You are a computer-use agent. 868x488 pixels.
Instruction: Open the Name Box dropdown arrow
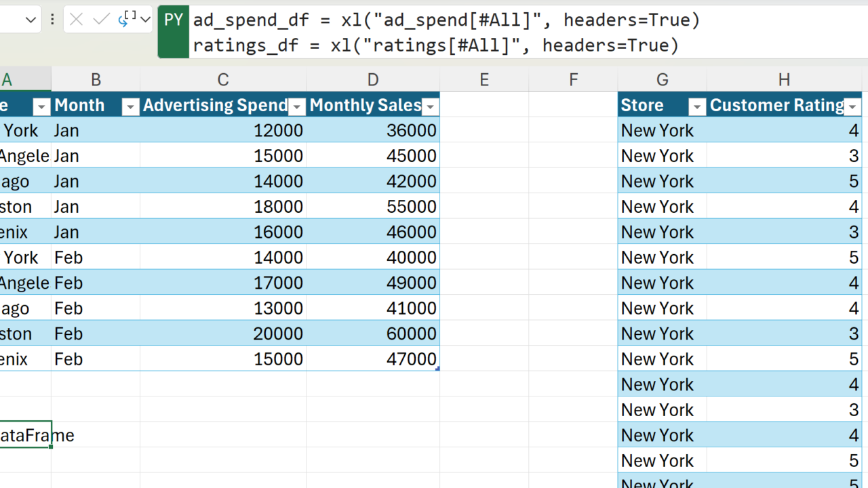coord(31,20)
